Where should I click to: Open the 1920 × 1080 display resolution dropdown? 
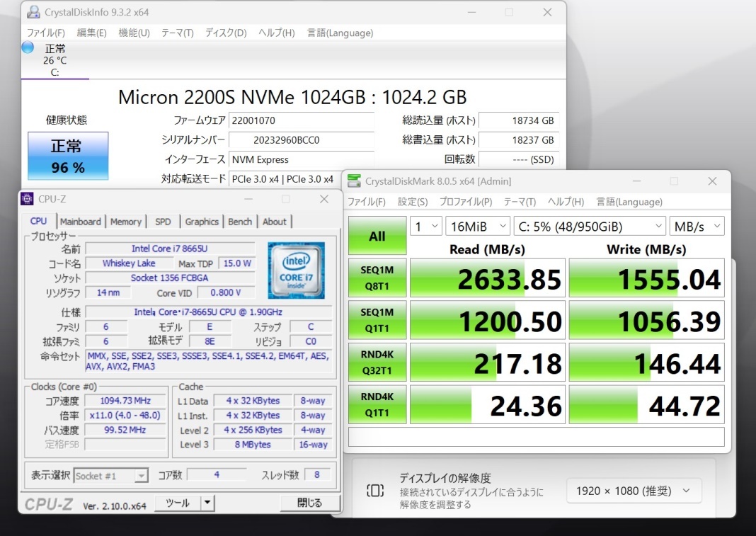point(634,491)
